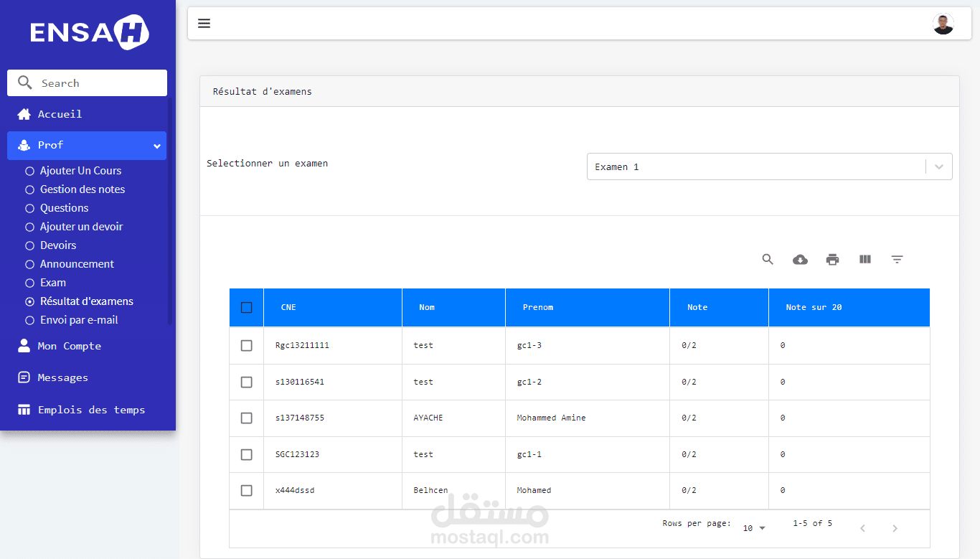
Task: Go to the next table page
Action: click(895, 529)
